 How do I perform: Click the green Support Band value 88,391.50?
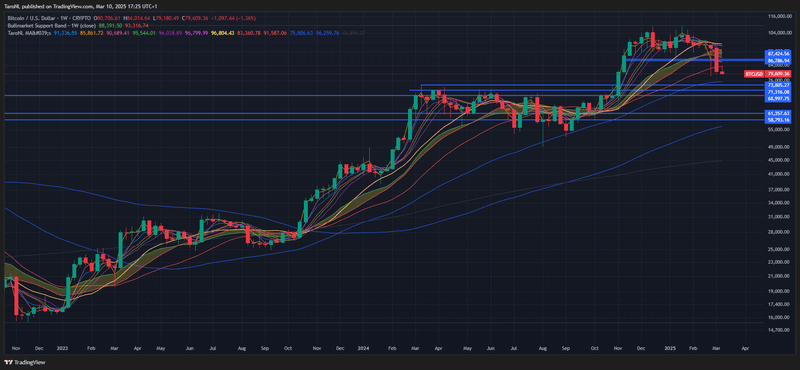click(x=110, y=26)
